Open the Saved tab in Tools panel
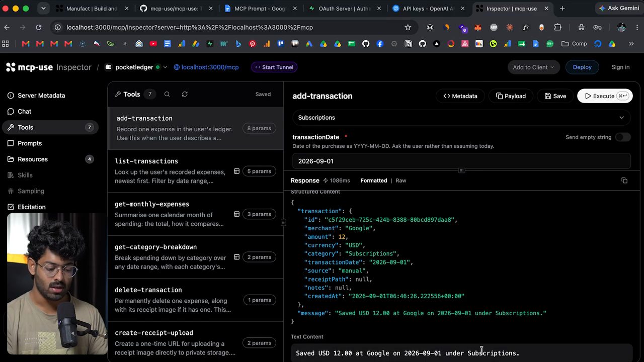The height and width of the screenshot is (362, 644). point(263,94)
